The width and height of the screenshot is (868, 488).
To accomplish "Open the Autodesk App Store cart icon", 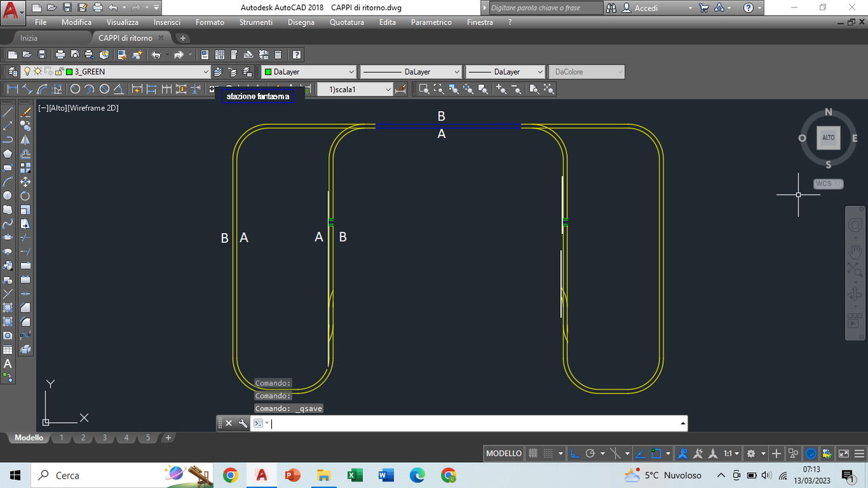I will 704,8.
